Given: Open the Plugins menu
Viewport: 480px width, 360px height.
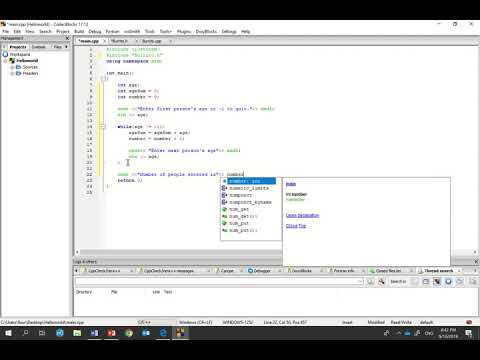Looking at the screenshot, I should 184,31.
